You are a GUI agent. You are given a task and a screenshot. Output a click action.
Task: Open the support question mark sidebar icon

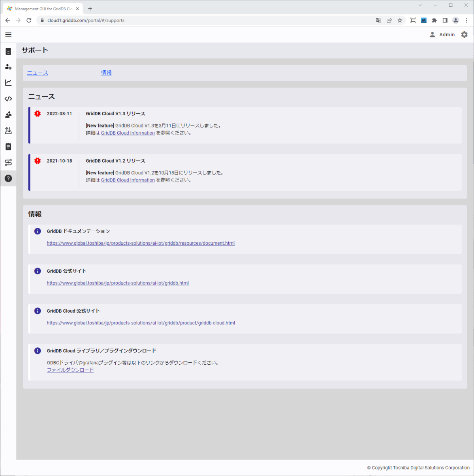point(8,178)
